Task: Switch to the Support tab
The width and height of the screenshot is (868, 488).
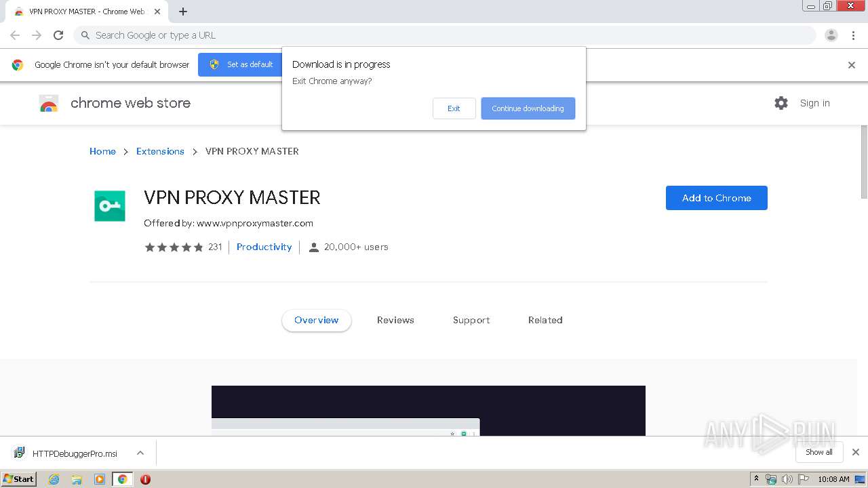Action: 471,320
